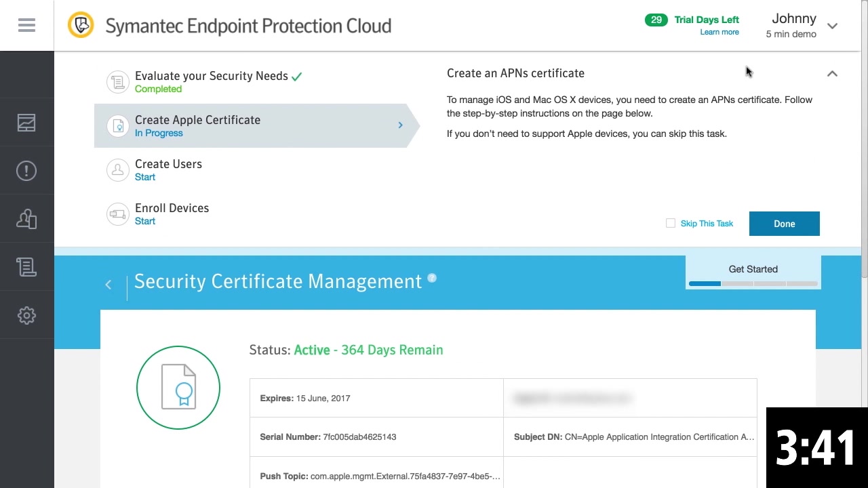Open the hamburger navigation menu
The image size is (868, 488).
pos(26,25)
